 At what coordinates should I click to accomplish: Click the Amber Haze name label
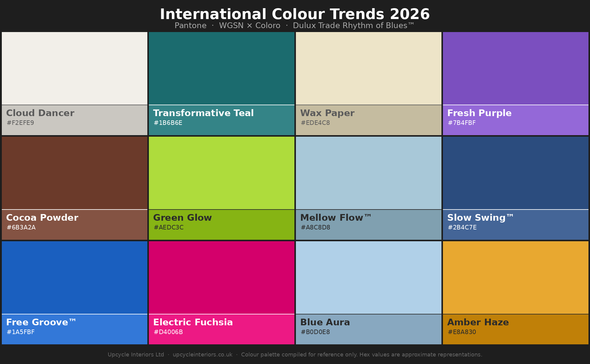(x=478, y=322)
